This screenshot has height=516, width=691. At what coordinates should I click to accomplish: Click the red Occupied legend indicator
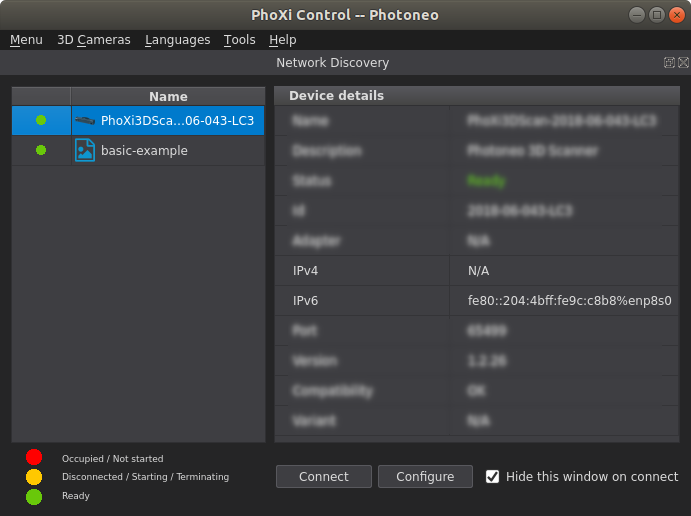[x=34, y=457]
